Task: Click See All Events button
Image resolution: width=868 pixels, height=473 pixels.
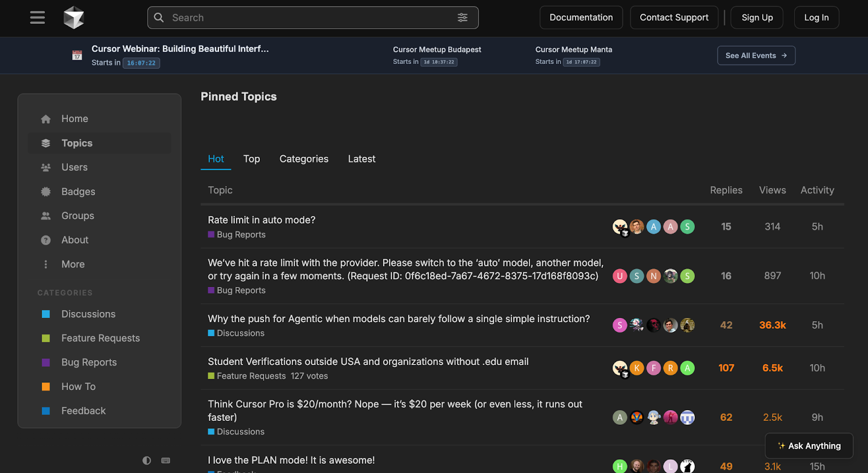Action: coord(756,55)
